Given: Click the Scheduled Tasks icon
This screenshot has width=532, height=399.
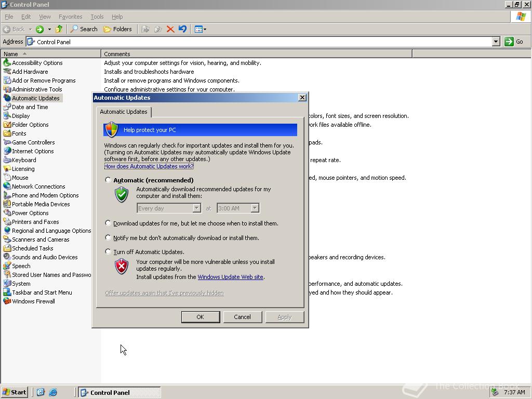Looking at the screenshot, I should 7,248.
